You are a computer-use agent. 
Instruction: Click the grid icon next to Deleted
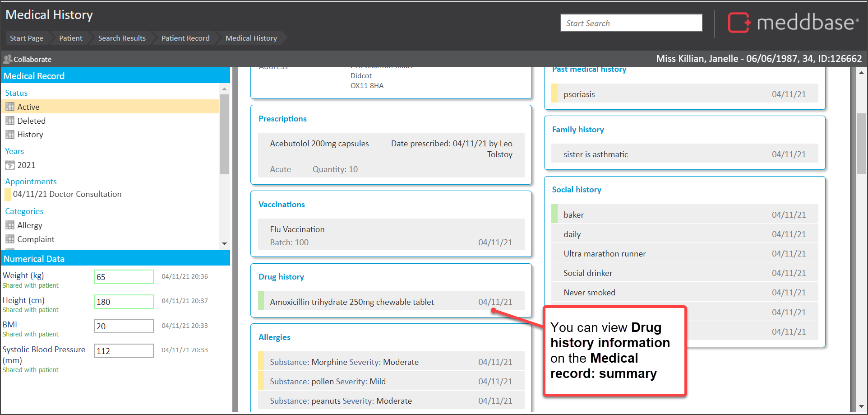10,121
